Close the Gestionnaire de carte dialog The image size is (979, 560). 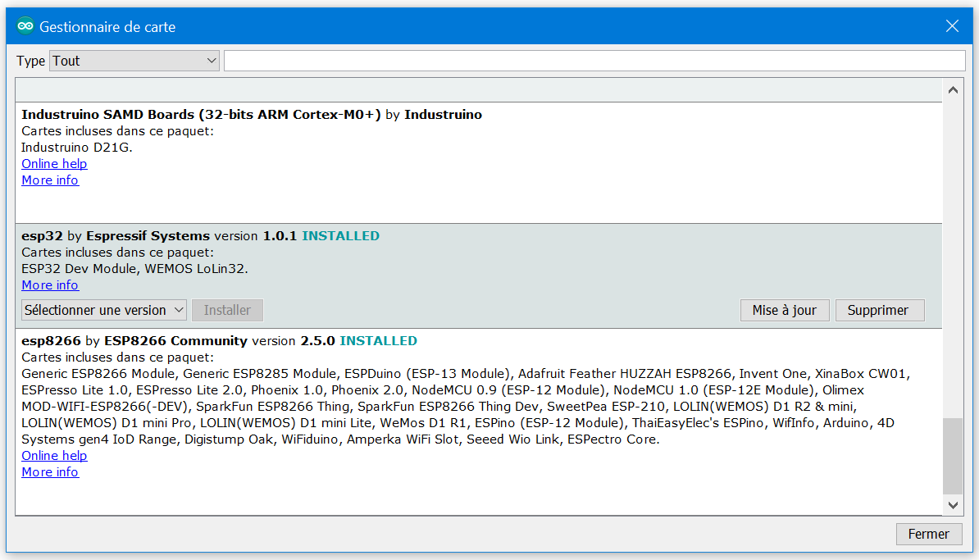coord(952,26)
